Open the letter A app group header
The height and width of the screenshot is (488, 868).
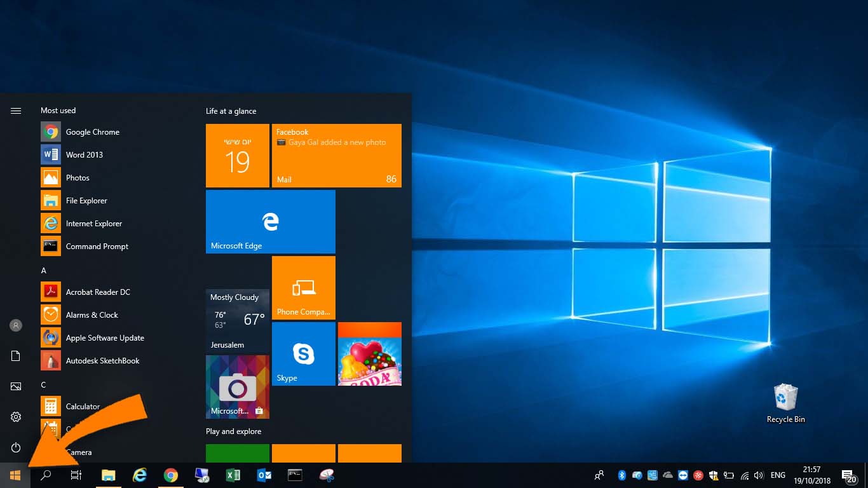pyautogui.click(x=44, y=270)
